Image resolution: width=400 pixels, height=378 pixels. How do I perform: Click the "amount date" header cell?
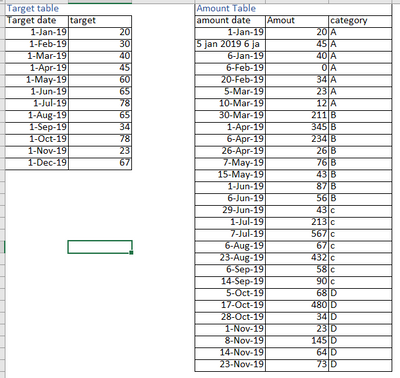point(230,21)
